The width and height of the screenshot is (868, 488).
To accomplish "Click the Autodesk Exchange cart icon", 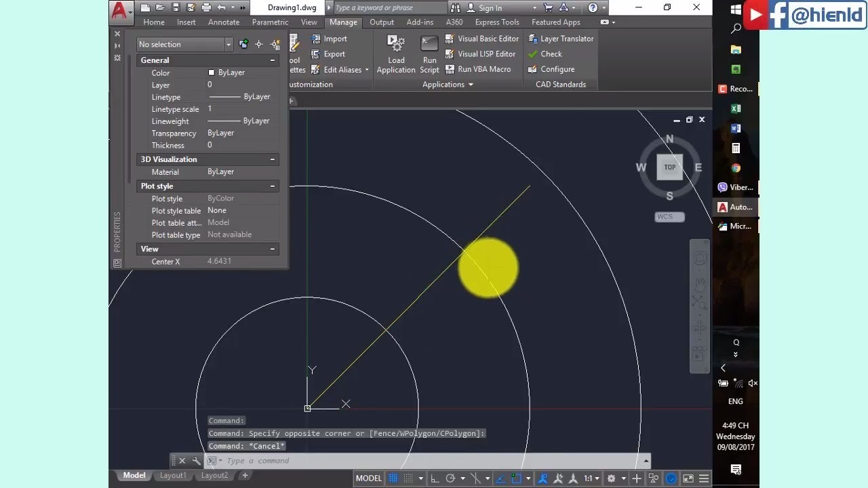I will click(549, 7).
